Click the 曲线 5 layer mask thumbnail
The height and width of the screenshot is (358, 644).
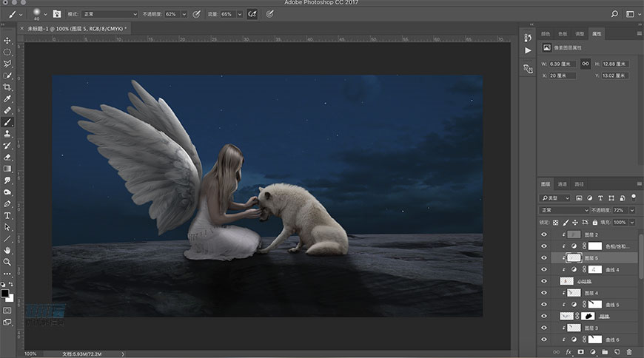click(595, 304)
